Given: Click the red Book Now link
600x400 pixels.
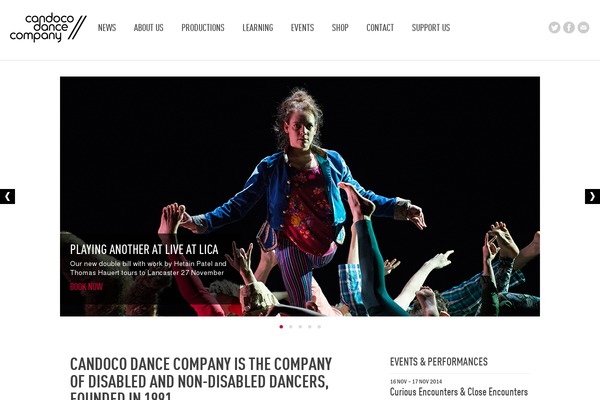Looking at the screenshot, I should [86, 287].
